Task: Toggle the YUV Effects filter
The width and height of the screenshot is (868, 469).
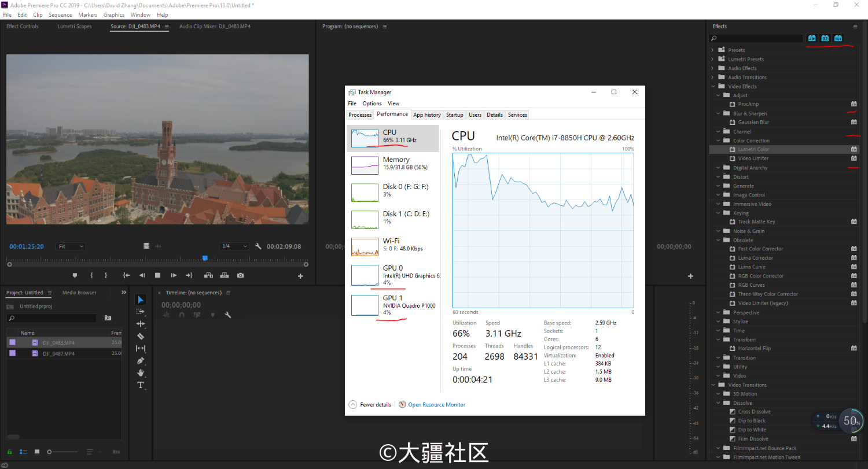Action: [838, 38]
